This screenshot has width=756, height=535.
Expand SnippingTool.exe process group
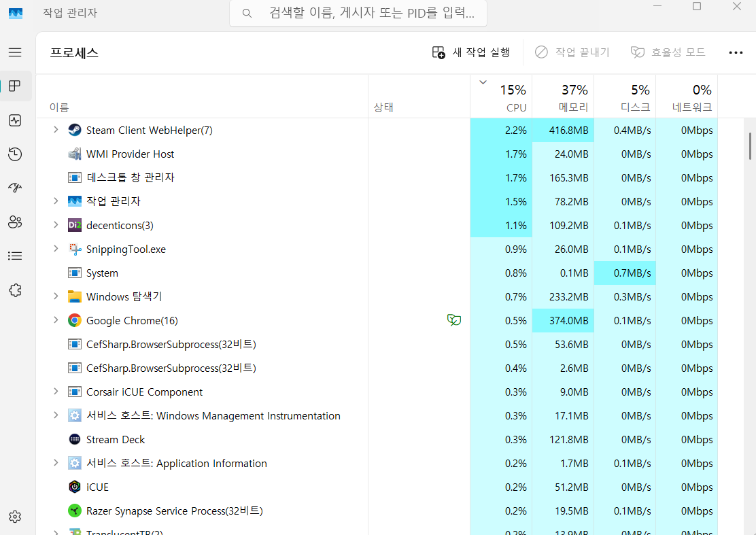[x=56, y=249]
